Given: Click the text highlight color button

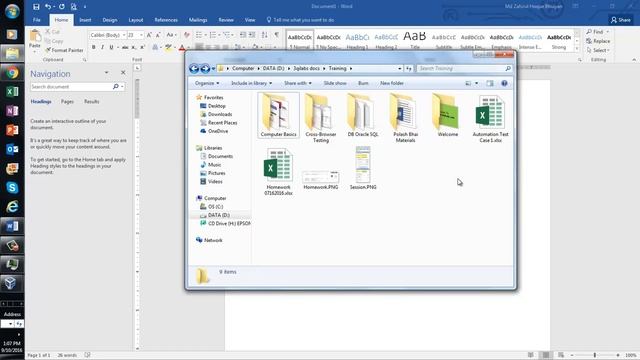Looking at the screenshot, I should [x=168, y=47].
